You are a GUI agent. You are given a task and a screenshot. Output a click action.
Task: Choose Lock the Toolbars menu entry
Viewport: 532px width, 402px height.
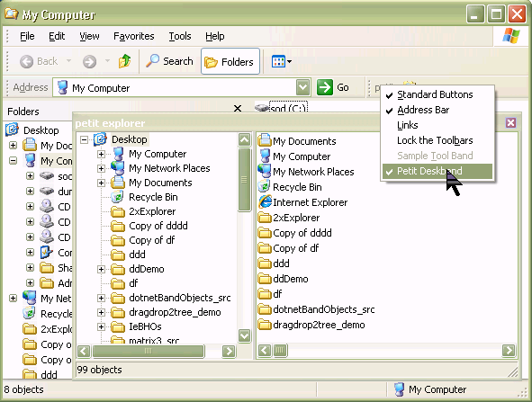pos(437,140)
